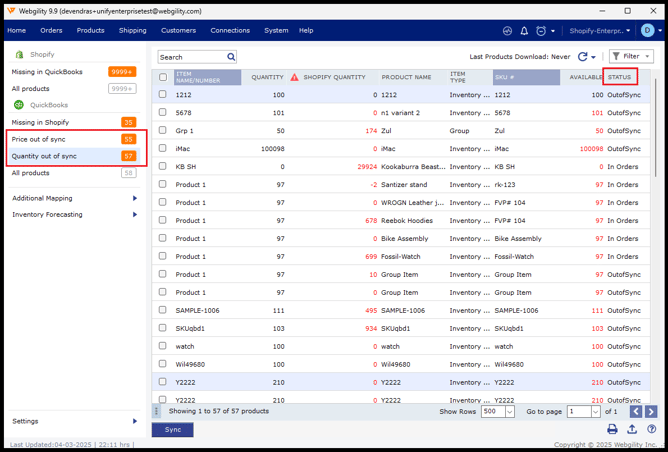This screenshot has height=452, width=668.
Task: Open the Orders menu
Action: pyautogui.click(x=51, y=31)
